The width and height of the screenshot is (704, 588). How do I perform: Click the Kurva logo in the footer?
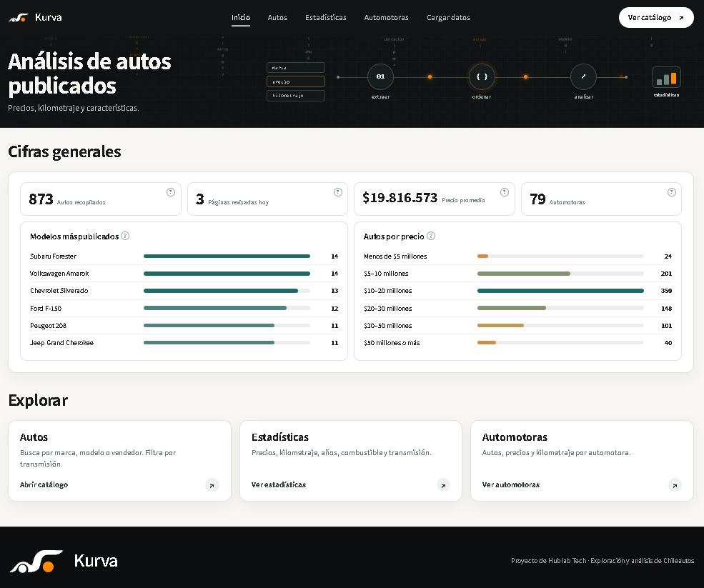[x=36, y=561]
